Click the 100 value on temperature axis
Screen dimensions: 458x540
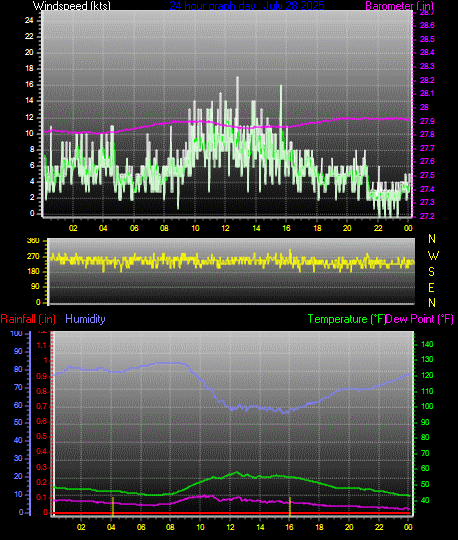[x=427, y=406]
